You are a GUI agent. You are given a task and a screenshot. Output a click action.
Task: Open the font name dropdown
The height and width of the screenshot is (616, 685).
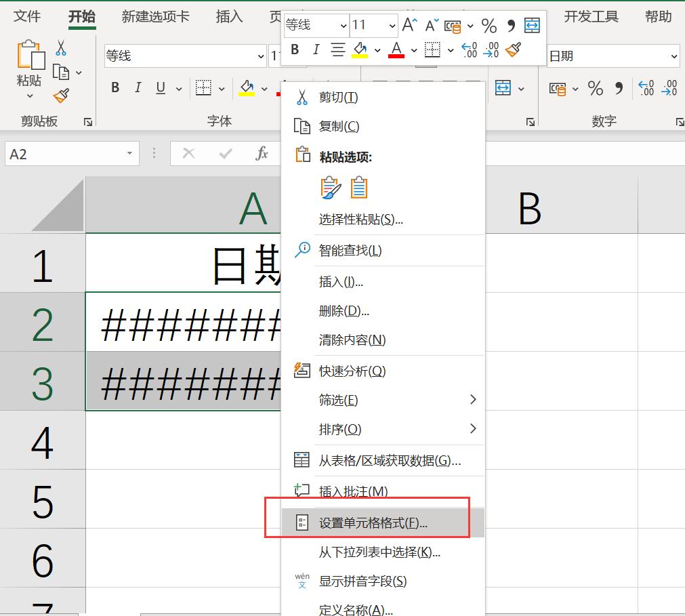(260, 56)
